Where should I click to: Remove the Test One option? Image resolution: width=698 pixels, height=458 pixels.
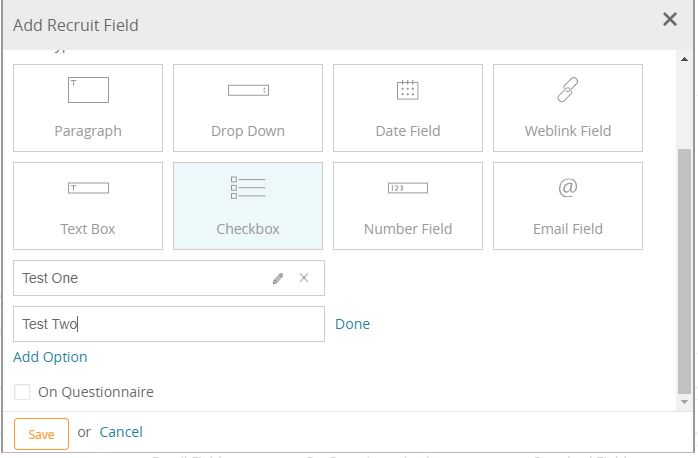coord(304,278)
